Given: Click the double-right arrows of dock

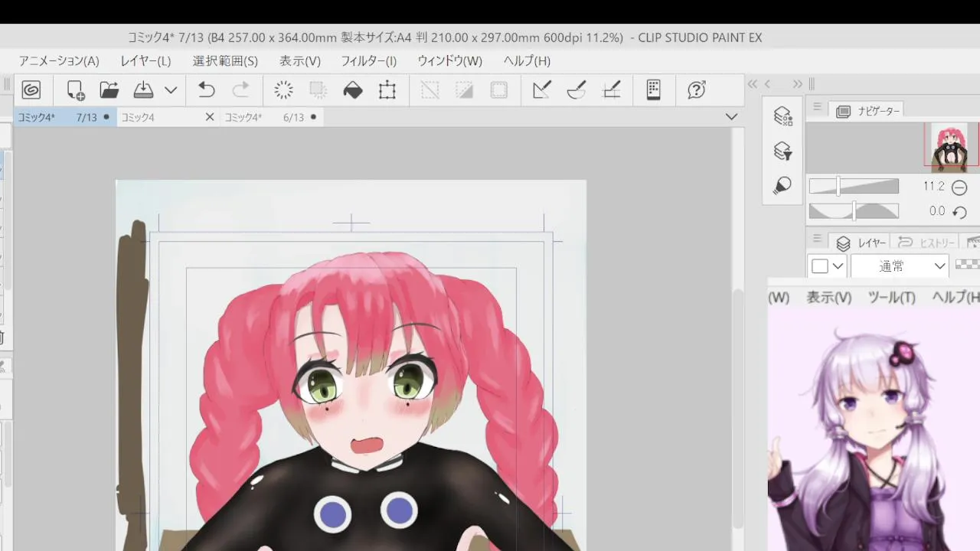Looking at the screenshot, I should 797,84.
